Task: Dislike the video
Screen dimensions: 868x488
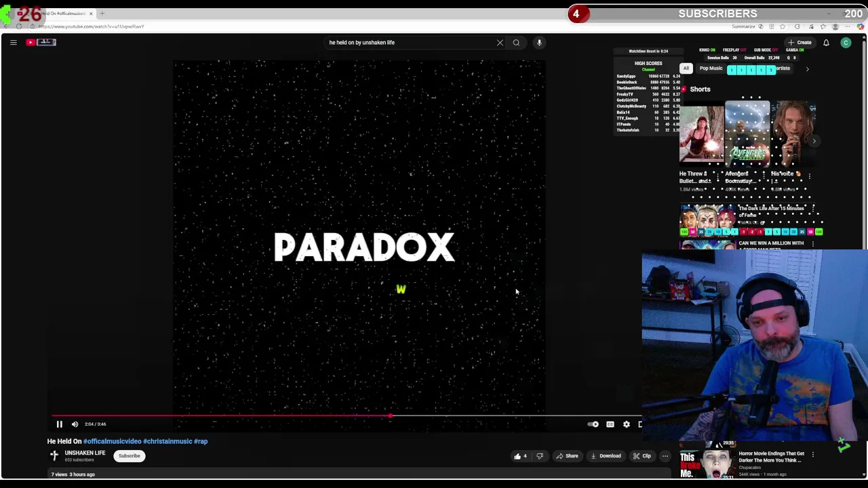Action: point(540,456)
